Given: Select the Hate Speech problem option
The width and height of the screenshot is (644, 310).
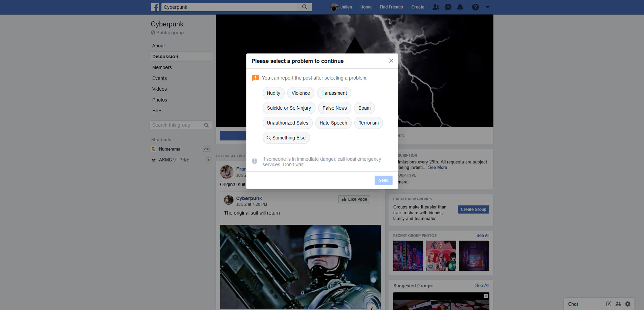Looking at the screenshot, I should point(333,123).
